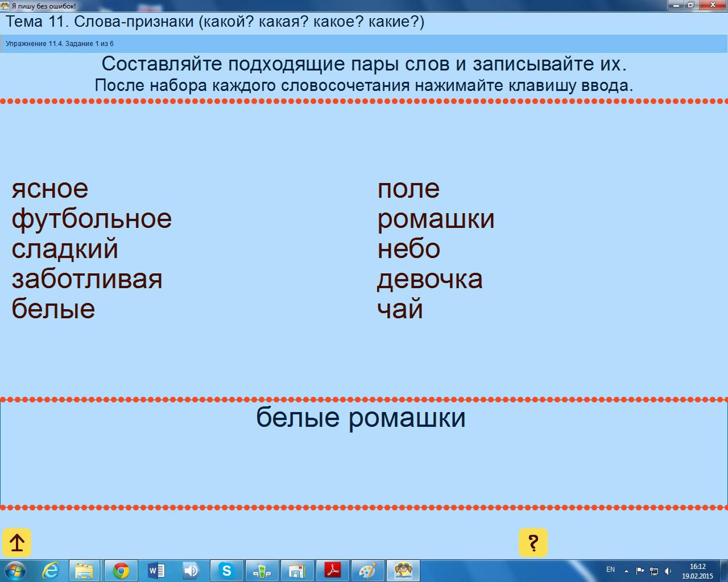Open Internet Explorer from the taskbar
The height and width of the screenshot is (582, 728).
pyautogui.click(x=51, y=571)
